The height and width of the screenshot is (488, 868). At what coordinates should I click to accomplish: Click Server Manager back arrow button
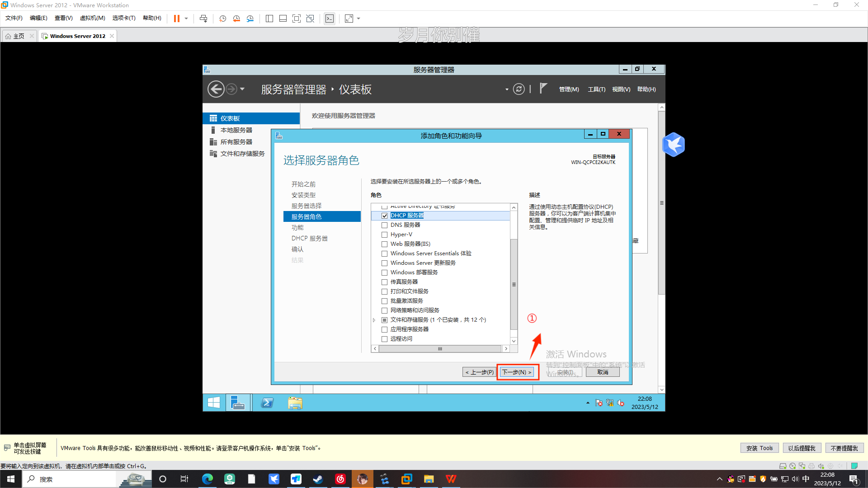[216, 89]
